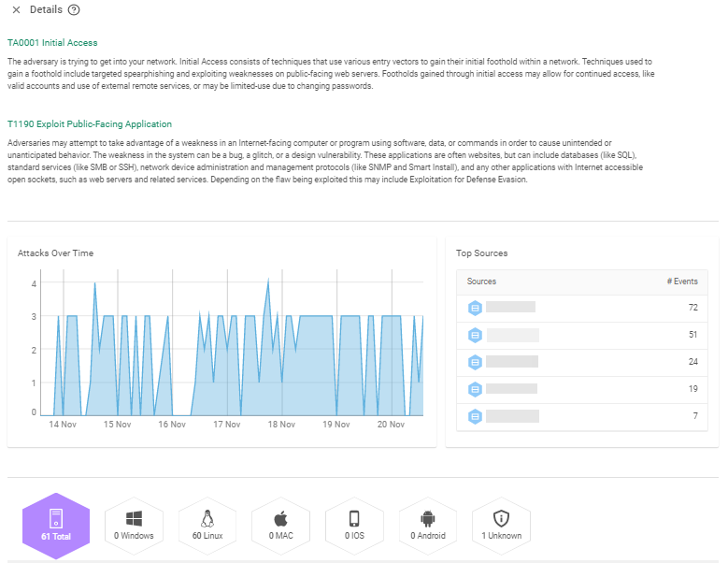Viewport: 728px width, 563px height.
Task: Filter by 0 IOS hexagon
Action: pos(354,525)
